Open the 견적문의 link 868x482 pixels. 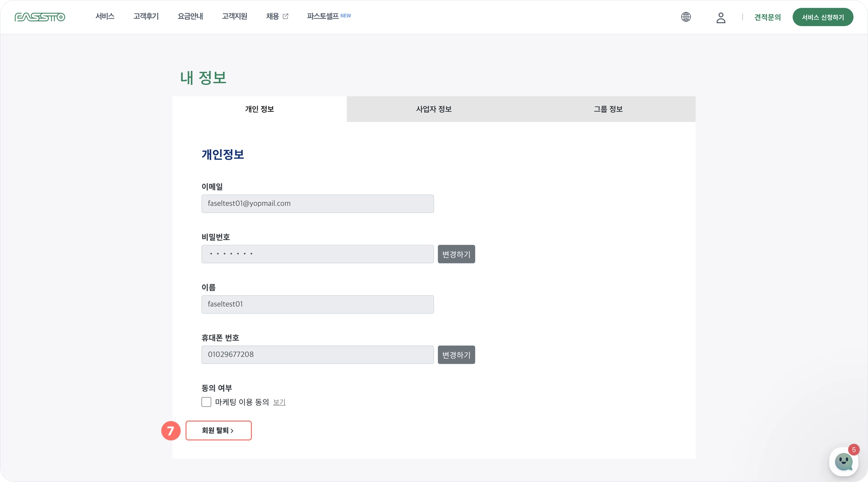(x=767, y=17)
